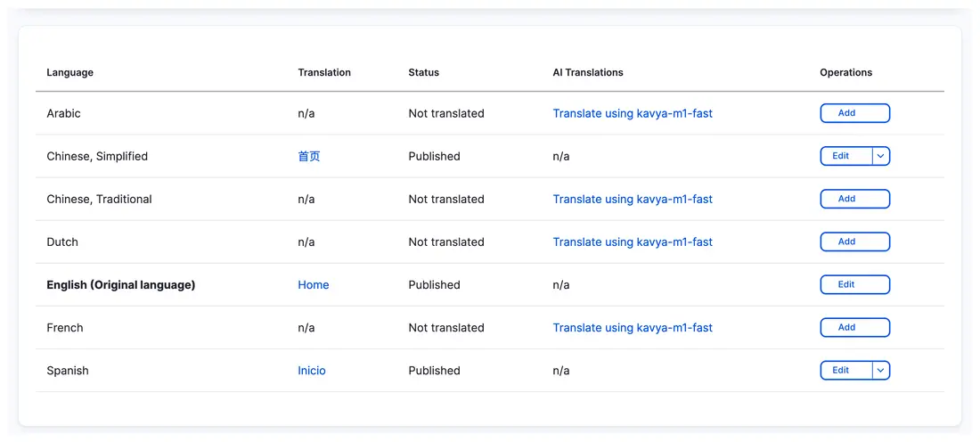The width and height of the screenshot is (980, 442).
Task: Click Not translated status in Chinese, Traditional row
Action: click(x=446, y=200)
